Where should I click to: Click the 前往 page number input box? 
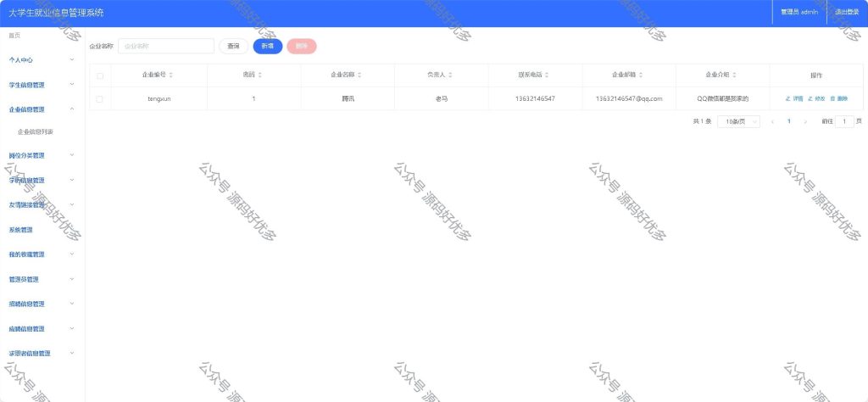coord(844,121)
